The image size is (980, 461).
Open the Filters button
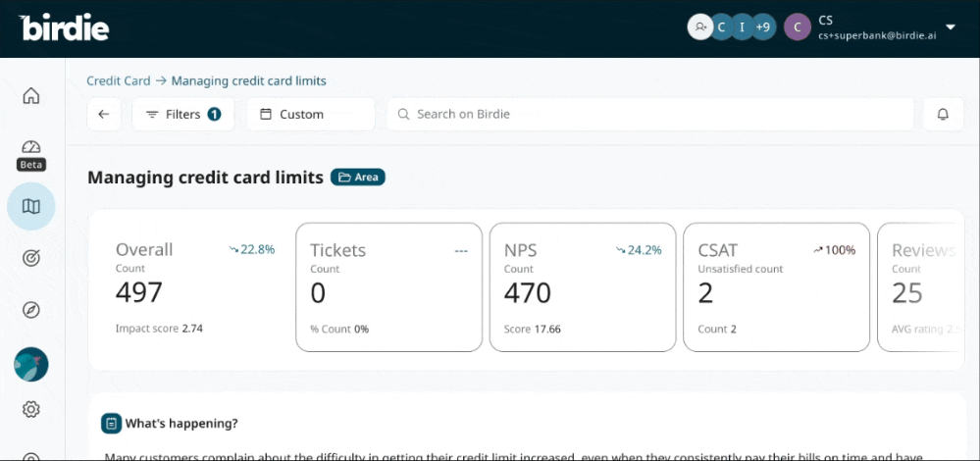pyautogui.click(x=183, y=114)
